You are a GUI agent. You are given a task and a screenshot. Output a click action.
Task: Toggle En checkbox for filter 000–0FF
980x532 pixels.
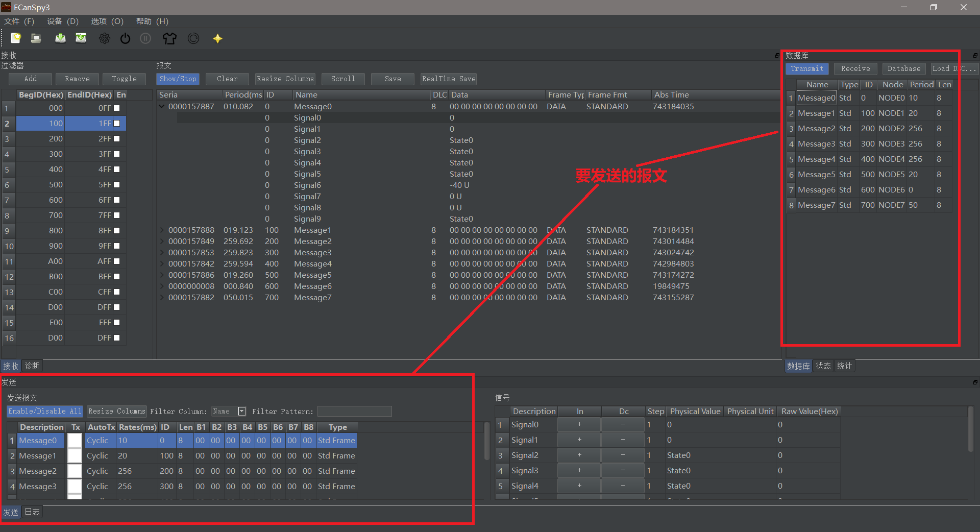click(x=116, y=108)
